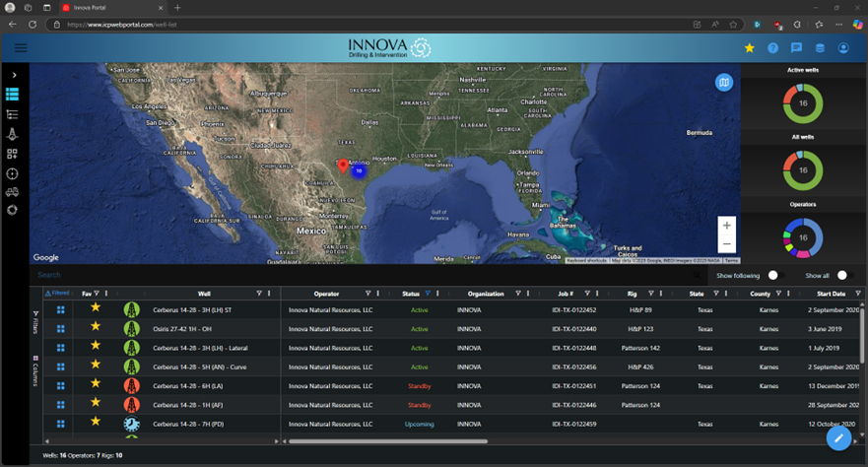Click the blue pencil edit floating button
The image size is (868, 467).
click(x=838, y=436)
